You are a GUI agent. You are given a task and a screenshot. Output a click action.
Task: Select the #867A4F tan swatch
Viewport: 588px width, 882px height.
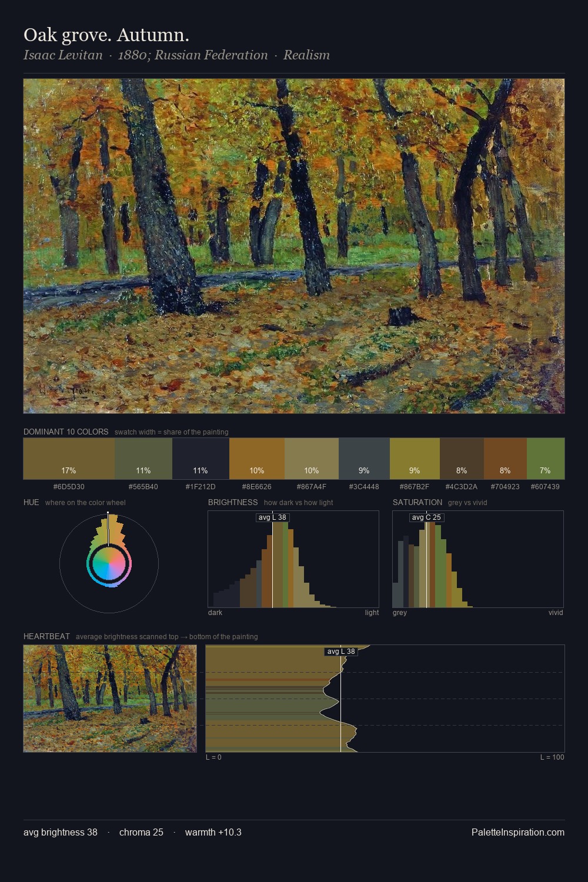(x=312, y=459)
